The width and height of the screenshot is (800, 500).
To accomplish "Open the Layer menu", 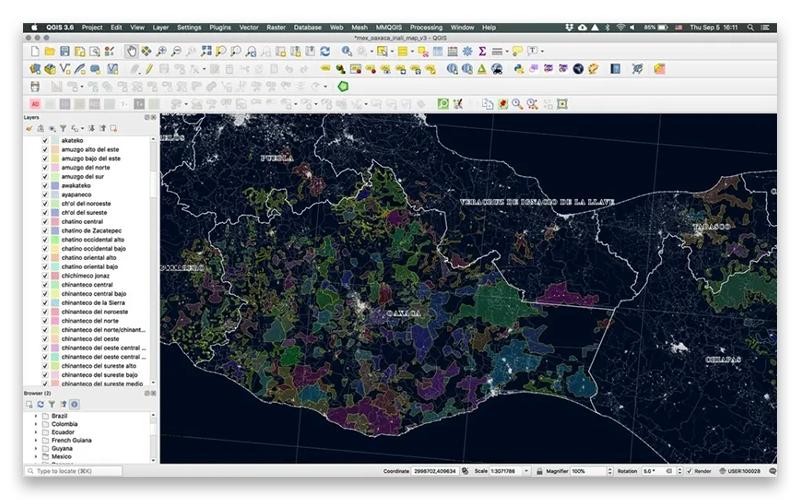I will [160, 28].
